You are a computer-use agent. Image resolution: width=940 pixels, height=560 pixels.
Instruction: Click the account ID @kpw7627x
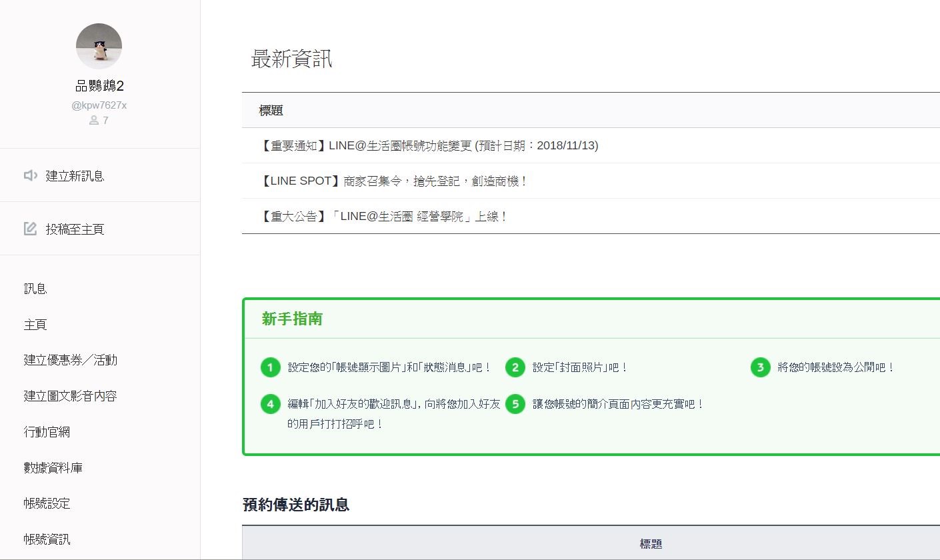point(99,105)
